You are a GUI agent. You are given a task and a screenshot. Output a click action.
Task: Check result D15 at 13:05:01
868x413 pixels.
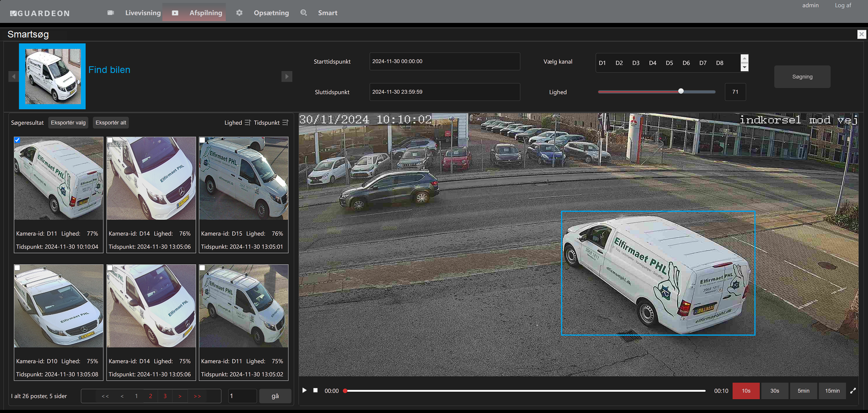point(202,140)
